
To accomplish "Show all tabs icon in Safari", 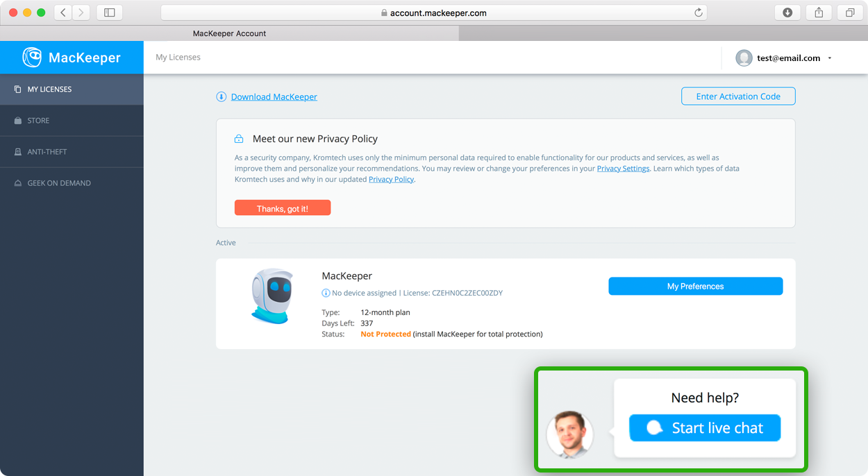I will tap(850, 12).
